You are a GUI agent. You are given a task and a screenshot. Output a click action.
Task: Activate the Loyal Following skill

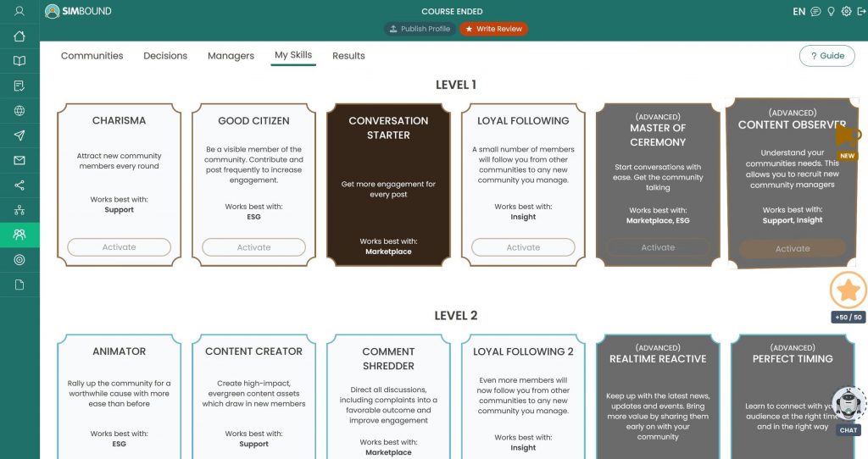pos(523,247)
